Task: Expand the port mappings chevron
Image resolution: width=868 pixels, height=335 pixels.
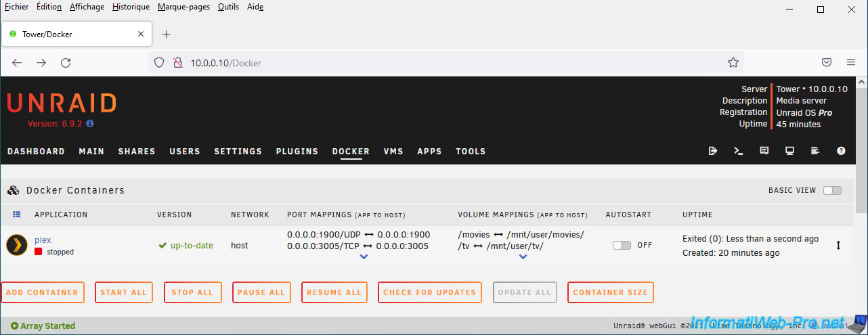Action: click(364, 257)
